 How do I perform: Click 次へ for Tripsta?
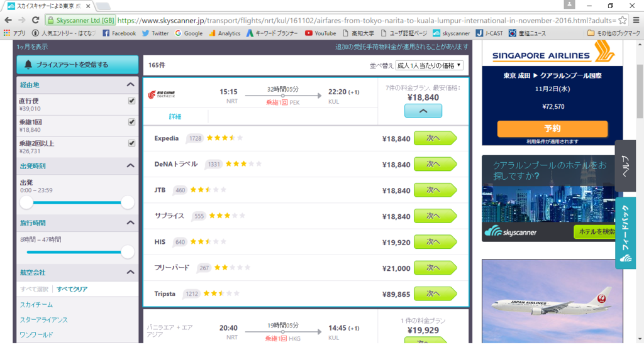[435, 293]
